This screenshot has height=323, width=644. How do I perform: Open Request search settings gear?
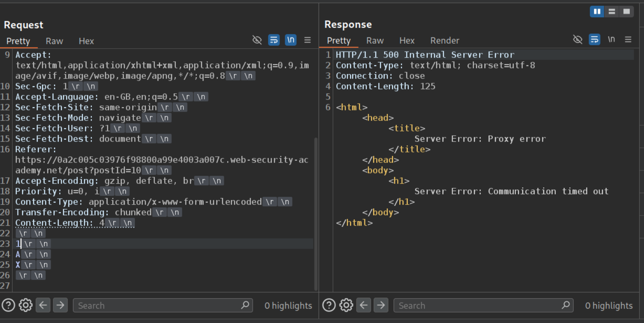pos(26,305)
